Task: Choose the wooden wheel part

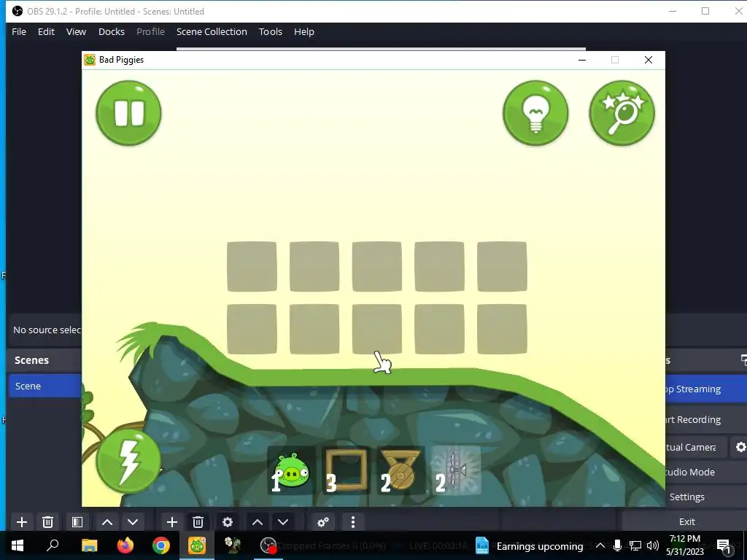Action: [x=400, y=470]
